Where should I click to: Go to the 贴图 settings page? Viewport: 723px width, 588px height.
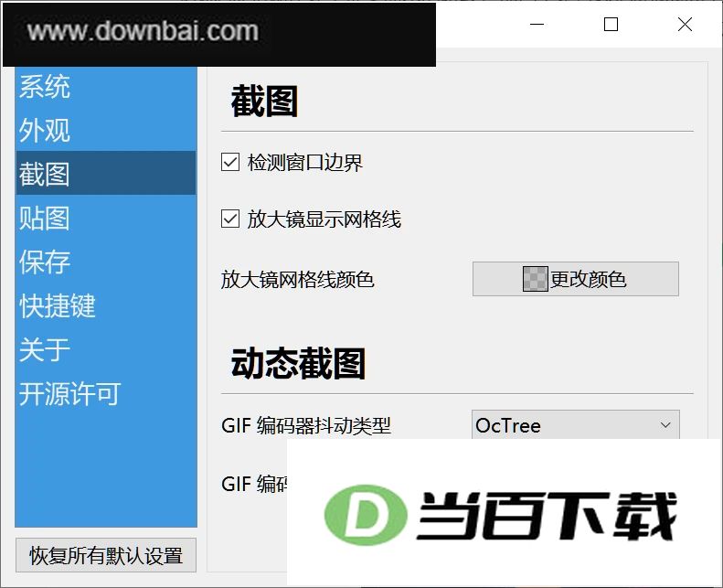point(106,218)
